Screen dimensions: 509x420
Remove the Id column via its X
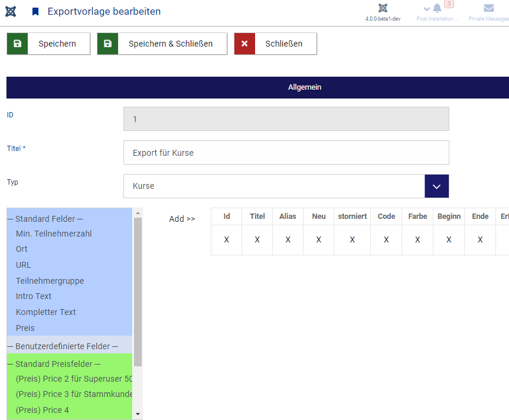click(x=226, y=240)
